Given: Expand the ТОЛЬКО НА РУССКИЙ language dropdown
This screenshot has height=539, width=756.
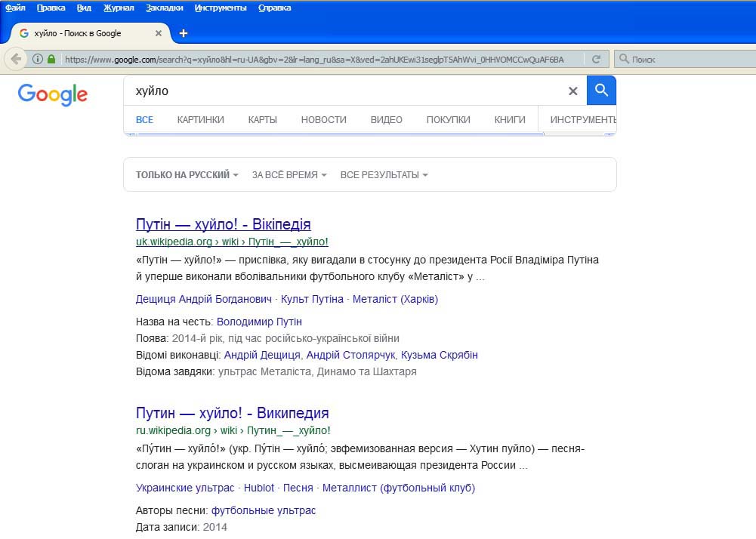Looking at the screenshot, I should point(187,175).
